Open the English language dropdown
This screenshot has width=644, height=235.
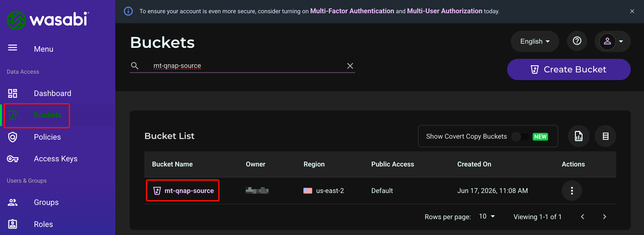point(535,41)
